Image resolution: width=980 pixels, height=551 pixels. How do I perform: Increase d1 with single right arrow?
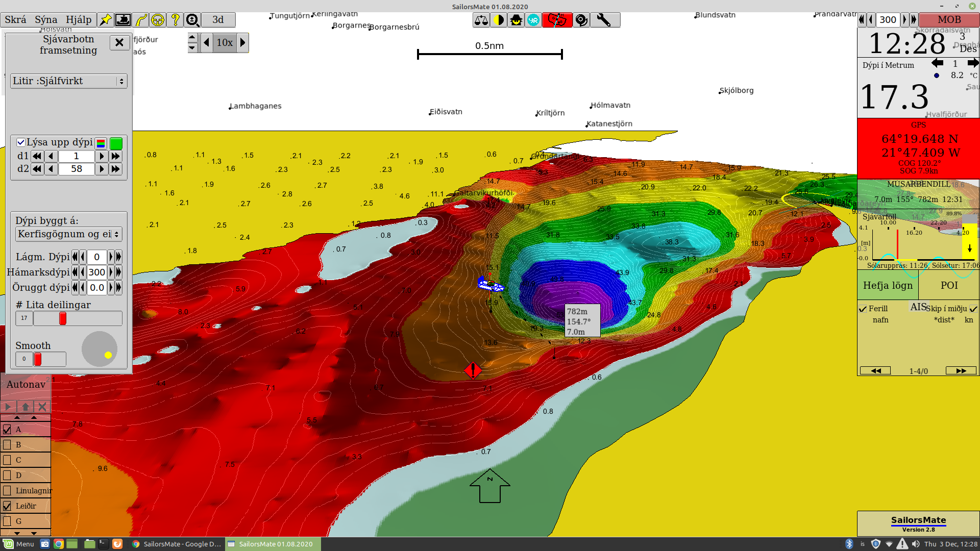[102, 156]
